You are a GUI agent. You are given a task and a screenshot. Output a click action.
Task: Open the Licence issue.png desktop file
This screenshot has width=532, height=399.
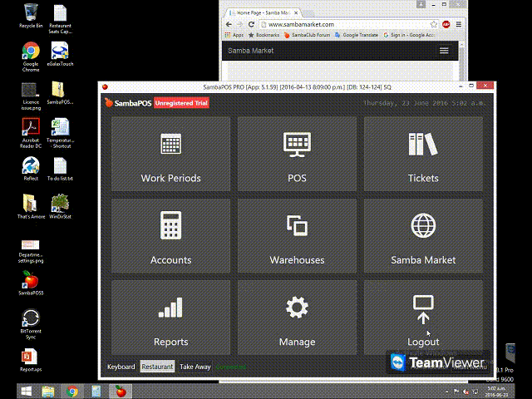click(x=31, y=96)
